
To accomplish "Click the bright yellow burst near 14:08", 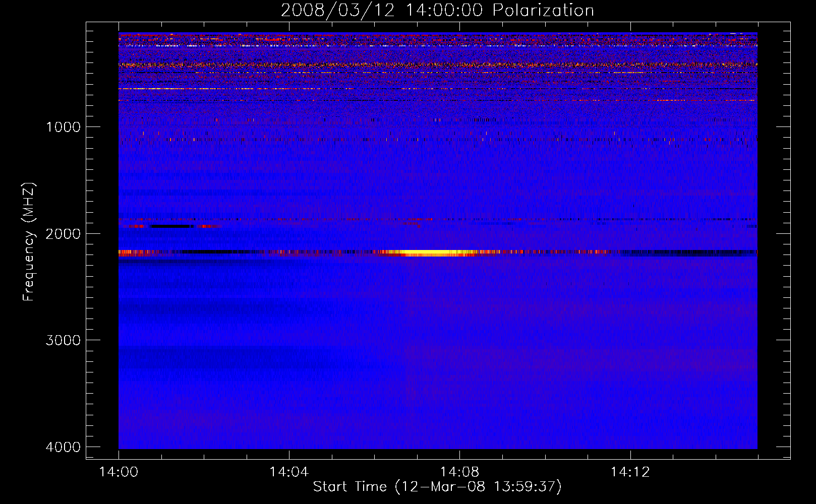I will tap(436, 253).
